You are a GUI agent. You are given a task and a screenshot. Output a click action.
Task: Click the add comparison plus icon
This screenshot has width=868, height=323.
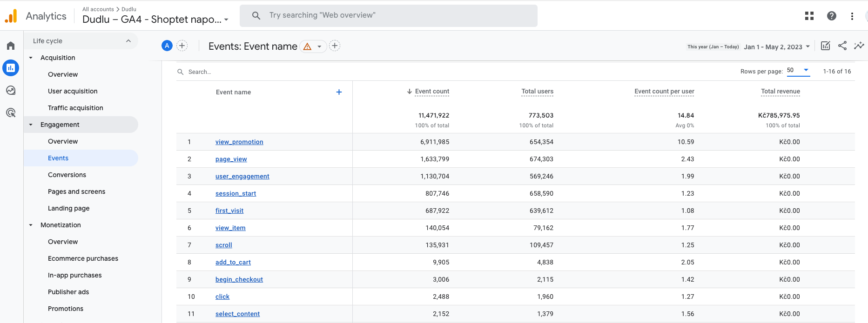coord(182,46)
